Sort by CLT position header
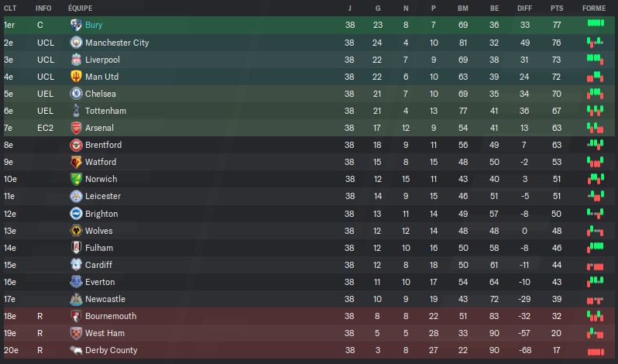Viewport: 618px width, 364px height. click(10, 8)
